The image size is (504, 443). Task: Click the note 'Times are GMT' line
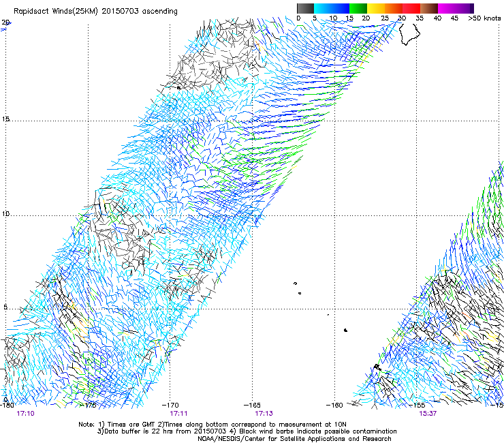(212, 425)
